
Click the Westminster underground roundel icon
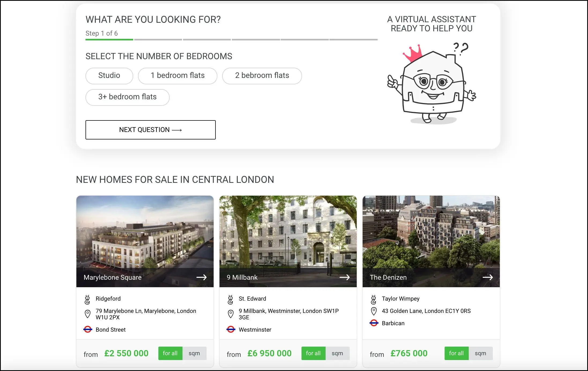[231, 329]
